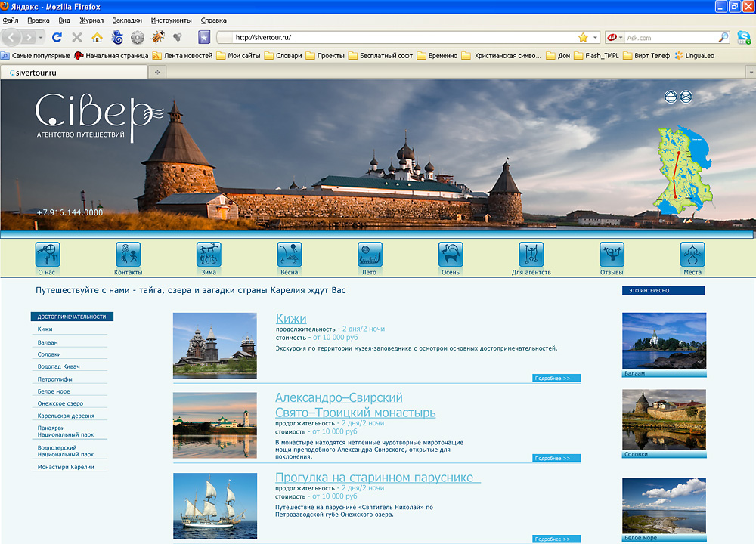Open the search engine selector dropdown
The height and width of the screenshot is (544, 756).
click(615, 37)
